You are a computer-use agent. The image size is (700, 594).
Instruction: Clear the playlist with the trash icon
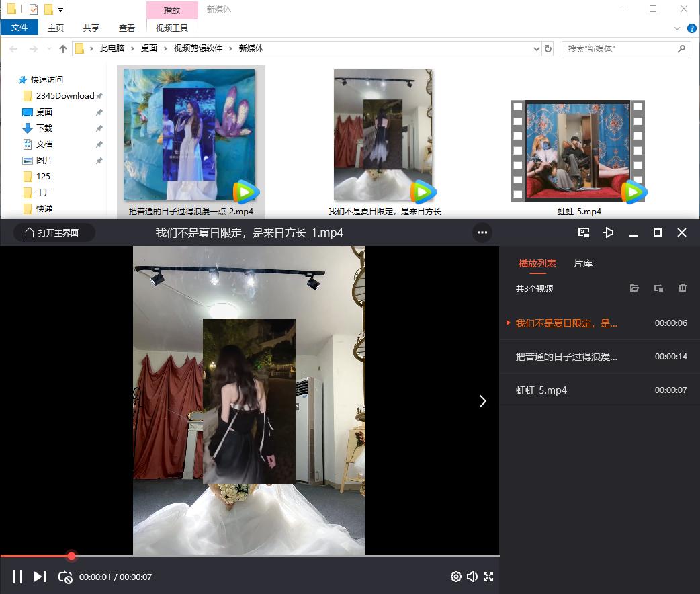pyautogui.click(x=682, y=288)
